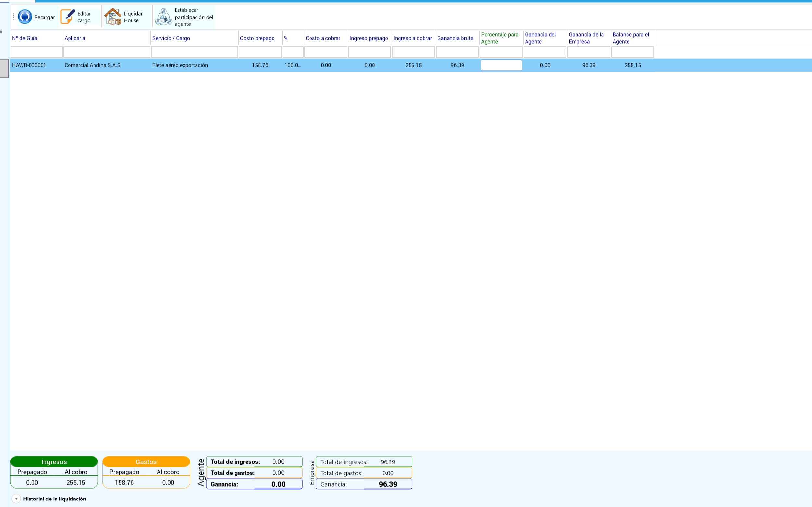The width and height of the screenshot is (812, 507).
Task: Edit Porcentaje para Agente cell in HAWB-000001 row
Action: [501, 65]
